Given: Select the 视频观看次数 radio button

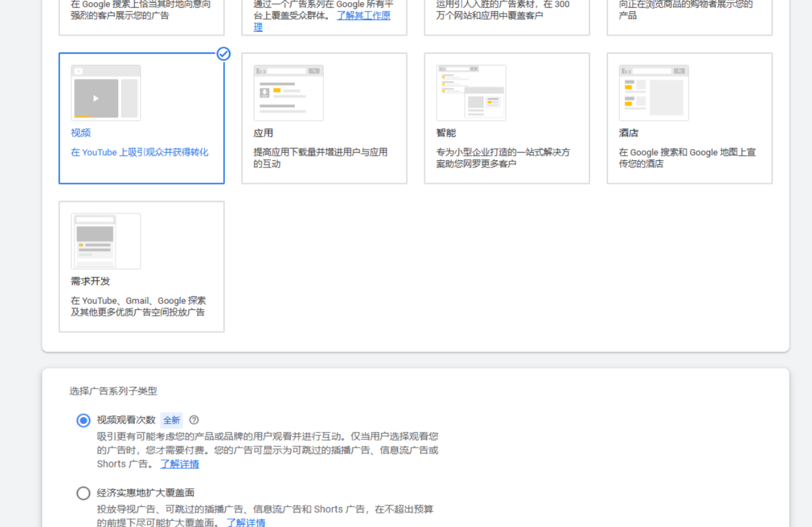Looking at the screenshot, I should click(x=83, y=420).
